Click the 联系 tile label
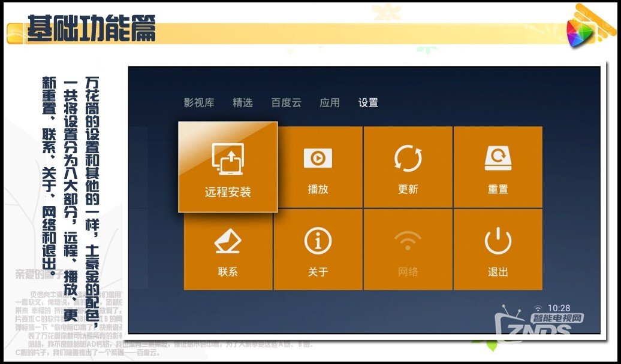The image size is (621, 364). point(228,272)
